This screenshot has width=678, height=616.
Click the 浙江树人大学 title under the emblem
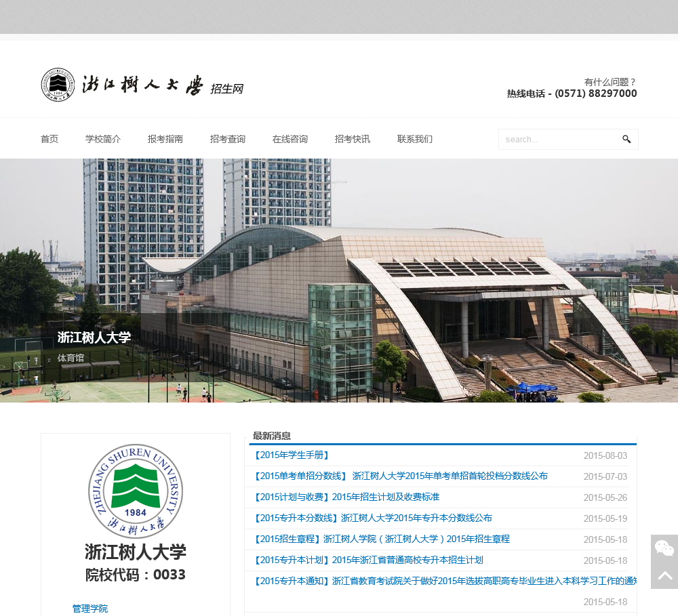[x=136, y=552]
